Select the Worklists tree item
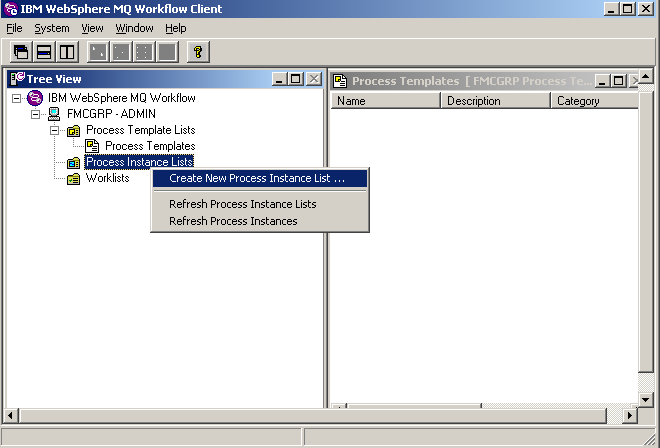The height and width of the screenshot is (448, 660). click(108, 178)
